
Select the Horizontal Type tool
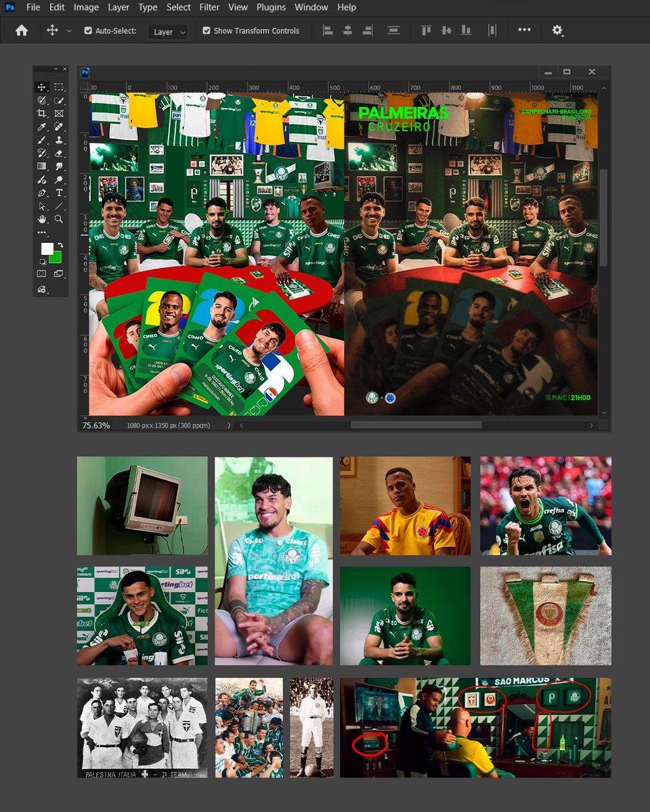[59, 193]
